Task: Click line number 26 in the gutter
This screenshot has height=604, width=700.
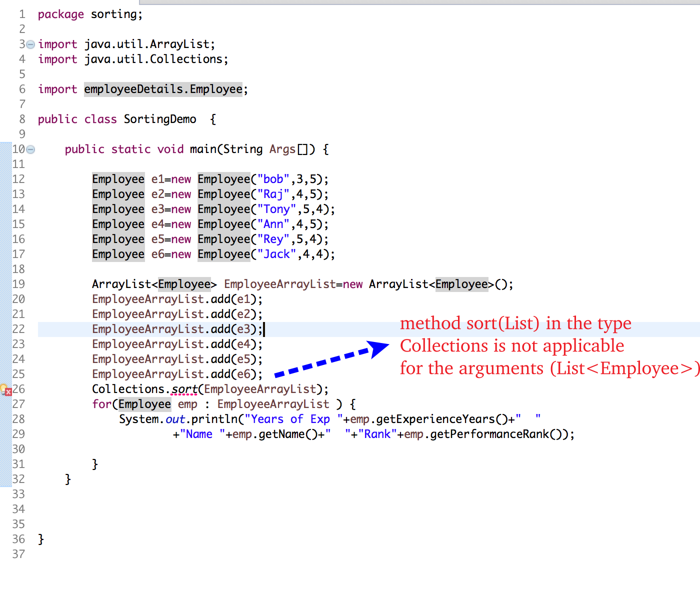Action: pos(18,389)
